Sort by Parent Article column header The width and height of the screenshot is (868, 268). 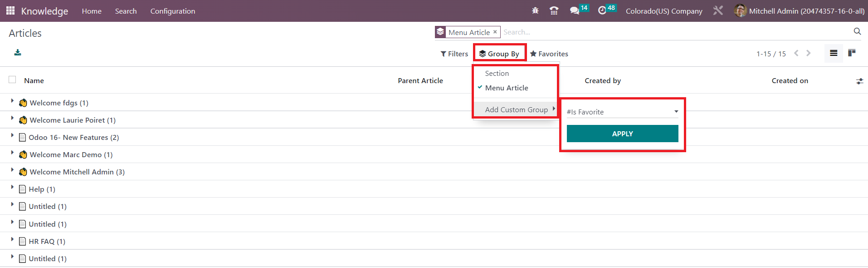420,80
